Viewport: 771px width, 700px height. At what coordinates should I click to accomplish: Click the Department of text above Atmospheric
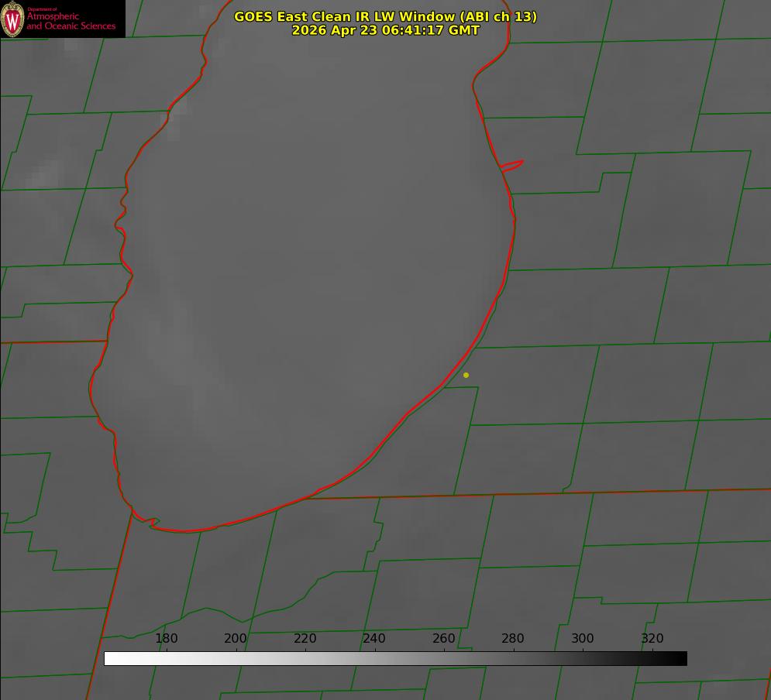pos(42,9)
